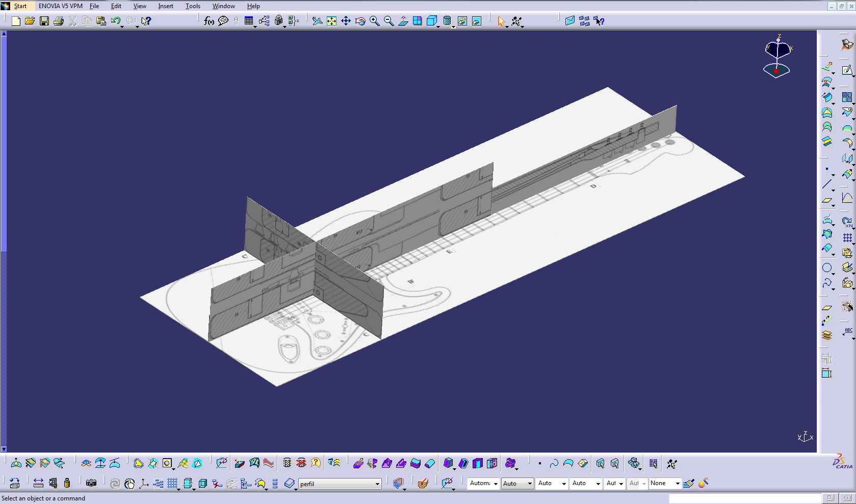Click the Select arrow tool

pyautogui.click(x=501, y=21)
